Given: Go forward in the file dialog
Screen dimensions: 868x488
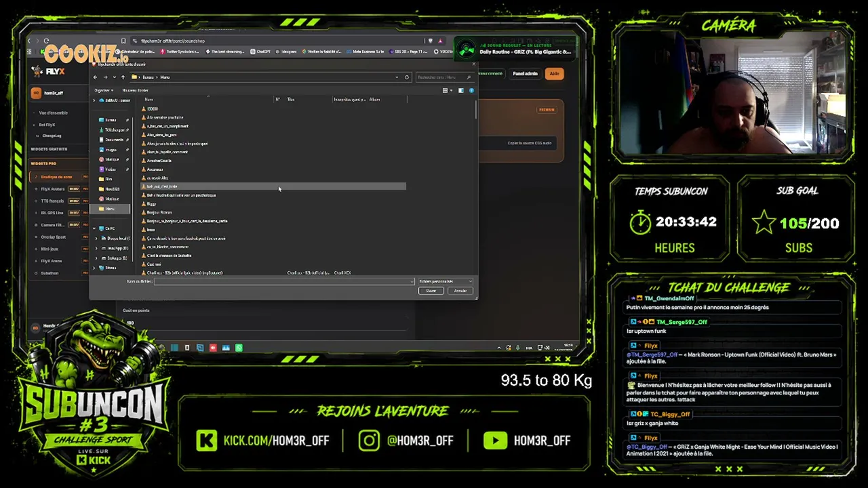Looking at the screenshot, I should [105, 77].
